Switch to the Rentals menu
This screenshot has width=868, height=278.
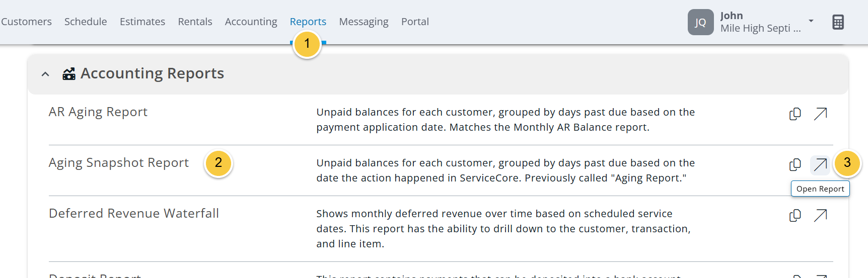click(195, 22)
